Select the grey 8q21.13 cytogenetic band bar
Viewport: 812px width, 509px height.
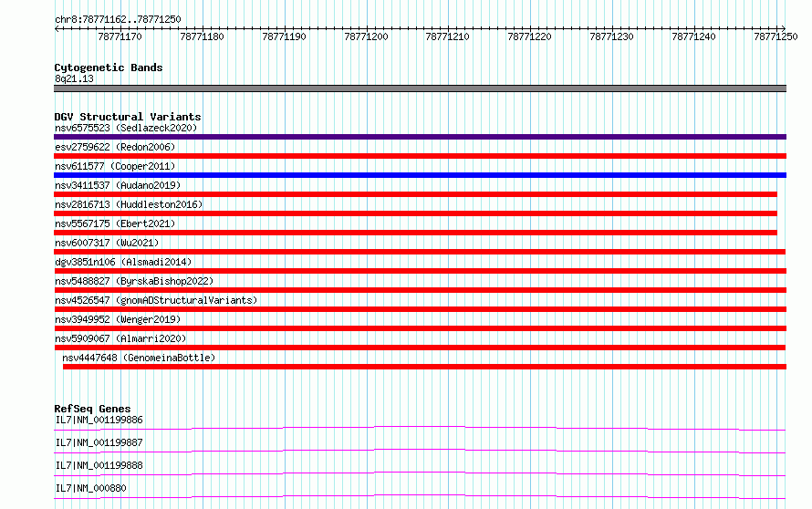click(420, 88)
